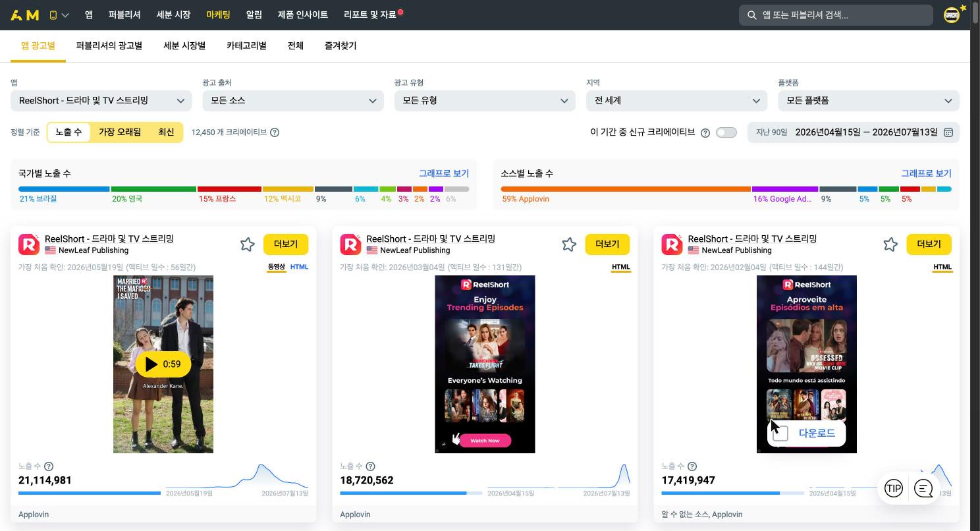Image resolution: width=980 pixels, height=531 pixels.
Task: Favorite the 18,720,562 impressions creative star
Action: (x=569, y=244)
